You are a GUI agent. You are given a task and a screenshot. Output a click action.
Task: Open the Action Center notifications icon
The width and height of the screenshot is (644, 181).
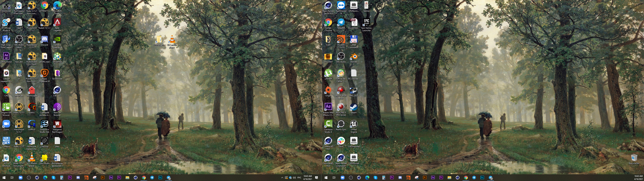click(316, 178)
